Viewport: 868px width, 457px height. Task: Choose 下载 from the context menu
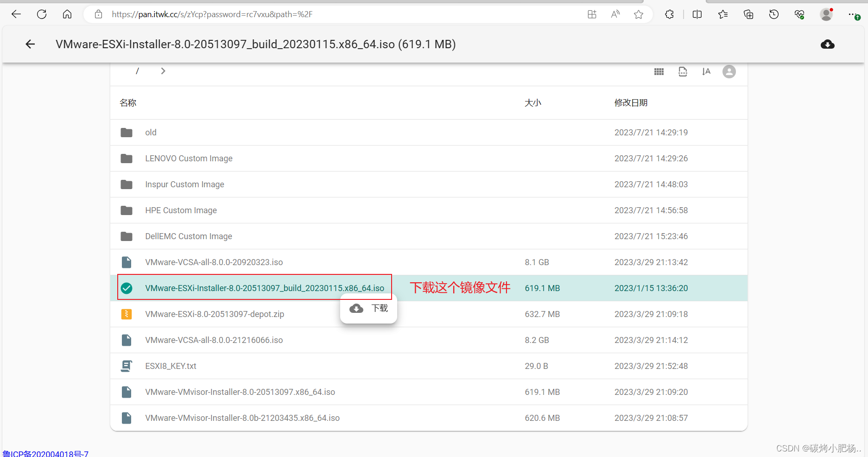tap(368, 308)
